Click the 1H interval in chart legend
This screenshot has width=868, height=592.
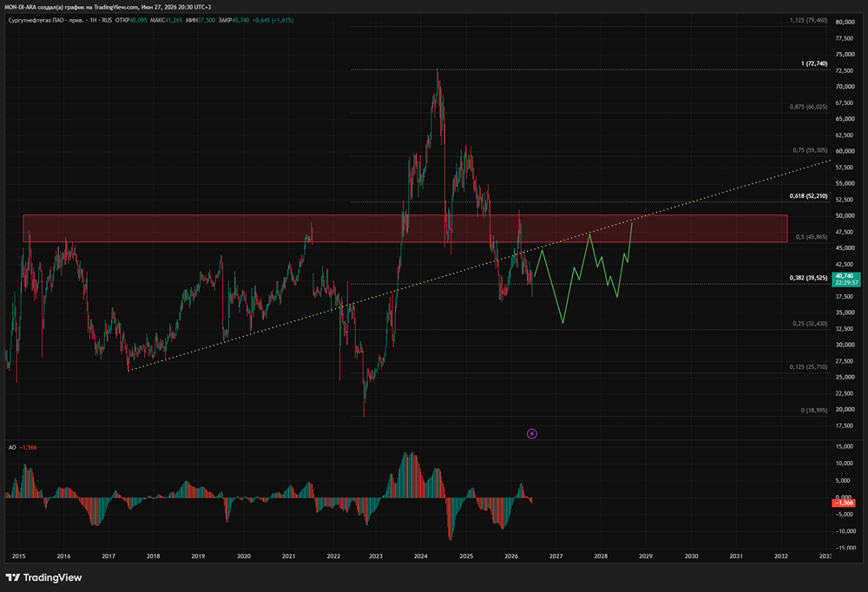pos(94,20)
